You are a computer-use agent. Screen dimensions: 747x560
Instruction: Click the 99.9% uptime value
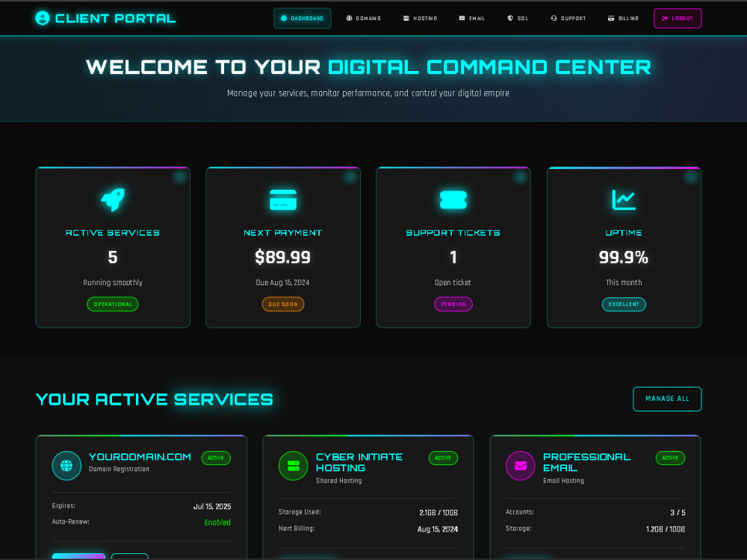(x=624, y=257)
